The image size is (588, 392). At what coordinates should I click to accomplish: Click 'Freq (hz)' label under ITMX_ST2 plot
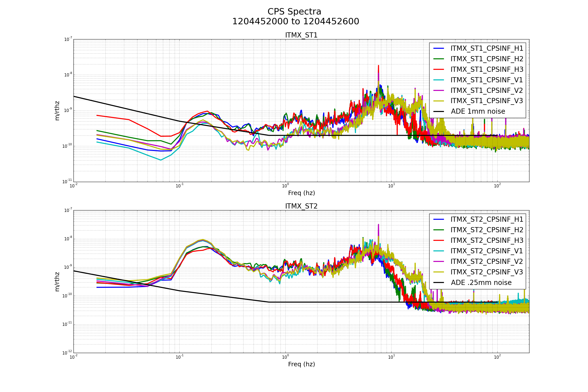tap(301, 364)
